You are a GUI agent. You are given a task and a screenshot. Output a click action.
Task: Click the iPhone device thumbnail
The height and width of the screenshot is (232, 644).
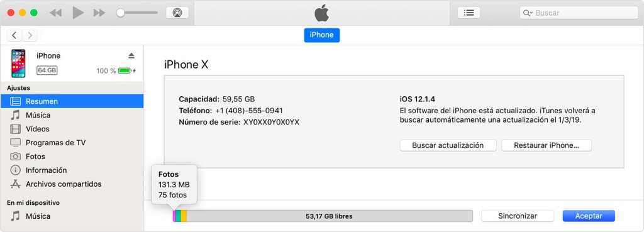pos(18,64)
